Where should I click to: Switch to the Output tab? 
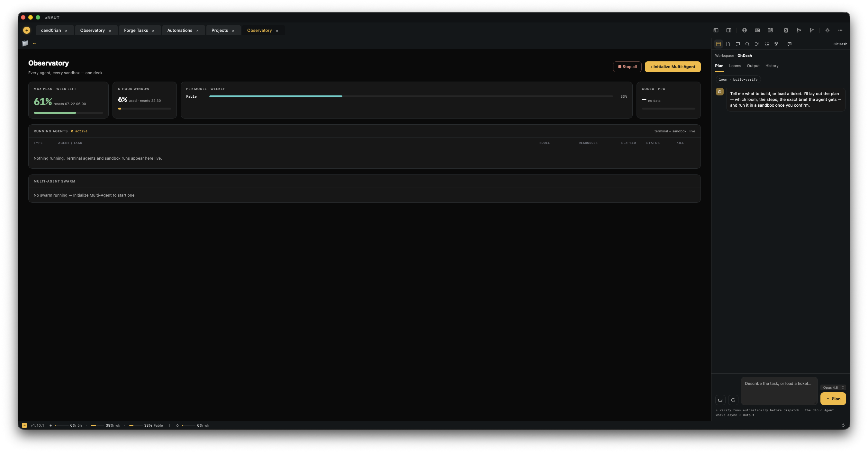pos(753,66)
